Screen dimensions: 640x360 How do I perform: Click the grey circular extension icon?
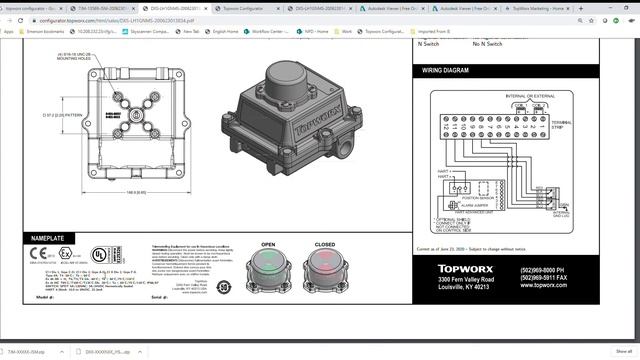pos(605,20)
